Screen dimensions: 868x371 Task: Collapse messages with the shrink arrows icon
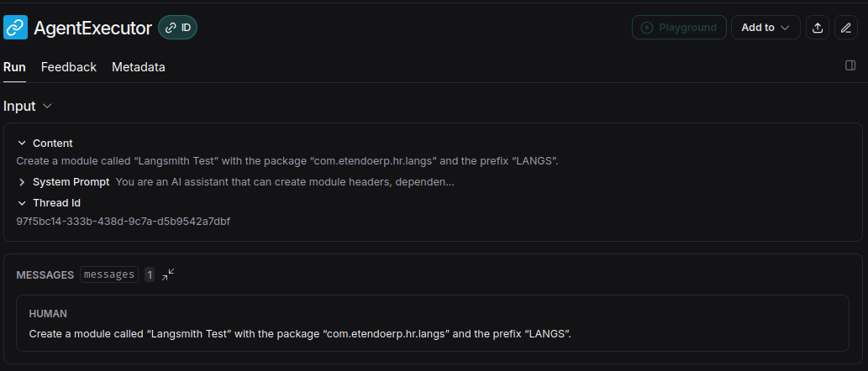tap(168, 274)
